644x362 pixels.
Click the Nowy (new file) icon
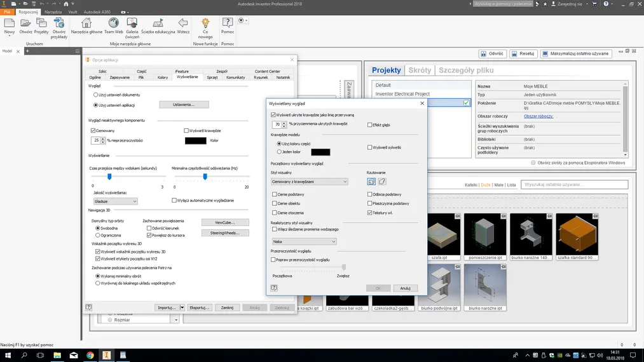pos(10,24)
